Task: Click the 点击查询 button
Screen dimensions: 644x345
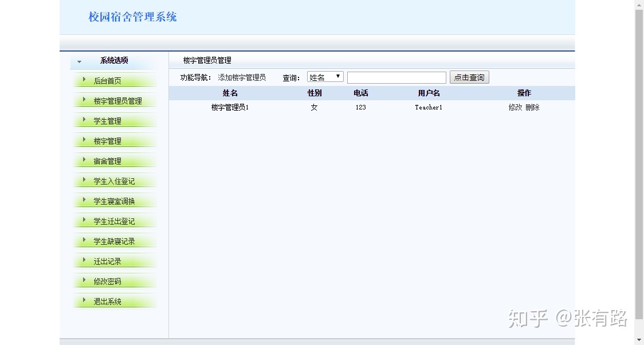Action: coord(469,77)
